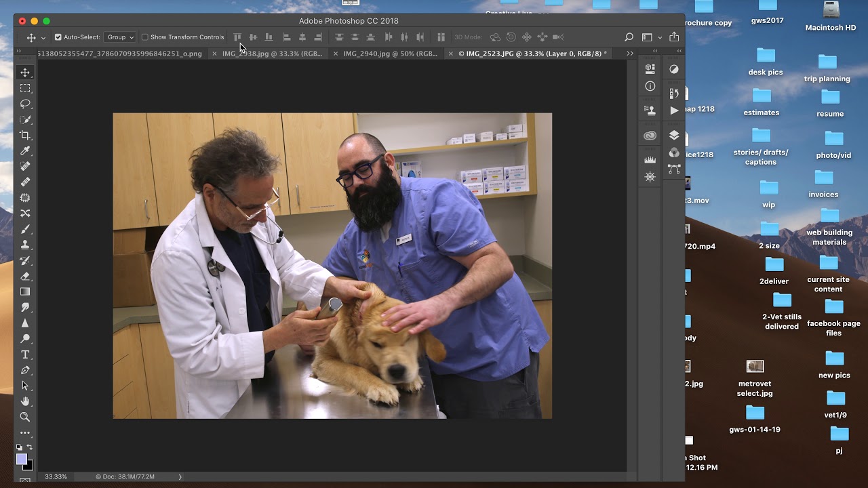This screenshot has height=488, width=868.
Task: Select the Path Selection arrow tool
Action: click(25, 386)
